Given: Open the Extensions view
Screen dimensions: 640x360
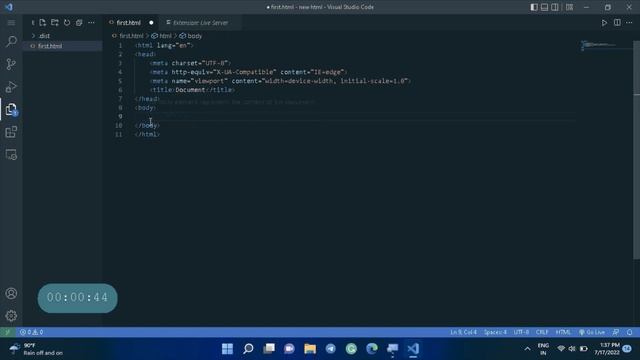Looking at the screenshot, I should pyautogui.click(x=11, y=132).
